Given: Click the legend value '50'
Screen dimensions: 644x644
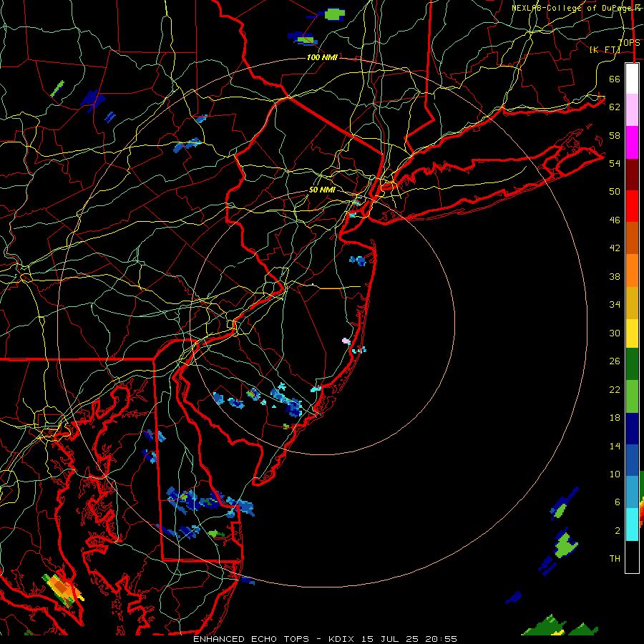Looking at the screenshot, I should coord(615,192).
